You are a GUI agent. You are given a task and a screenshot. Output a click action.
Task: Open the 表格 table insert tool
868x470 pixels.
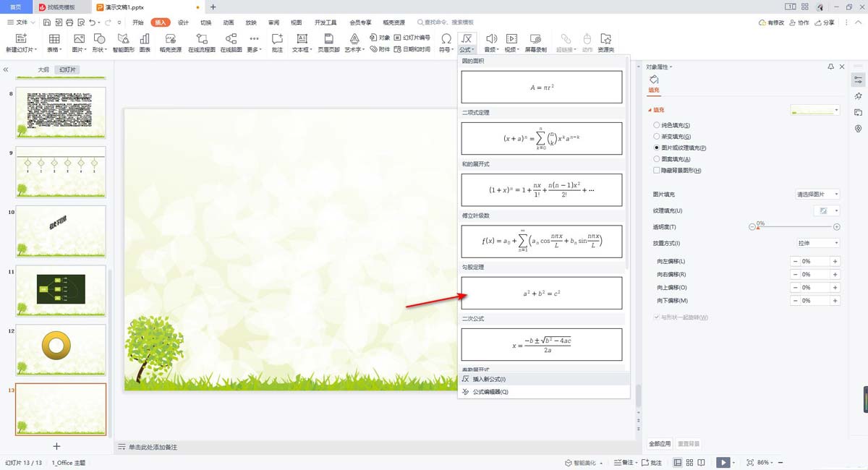click(54, 43)
